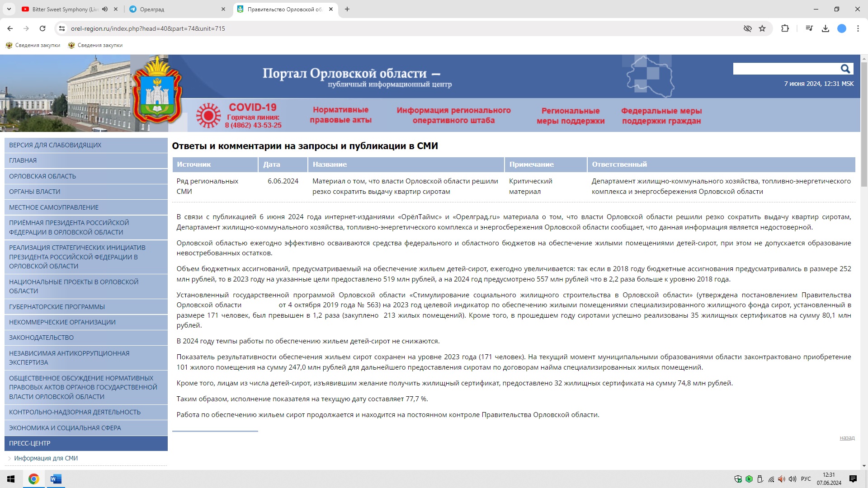Open Chrome downloads icon
Image resolution: width=868 pixels, height=488 pixels.
[x=826, y=28]
